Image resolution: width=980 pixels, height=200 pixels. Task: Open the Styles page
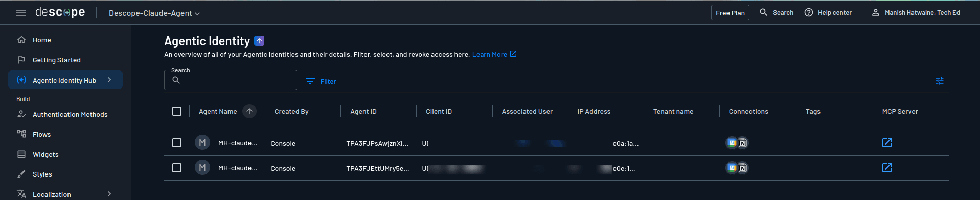(65, 174)
